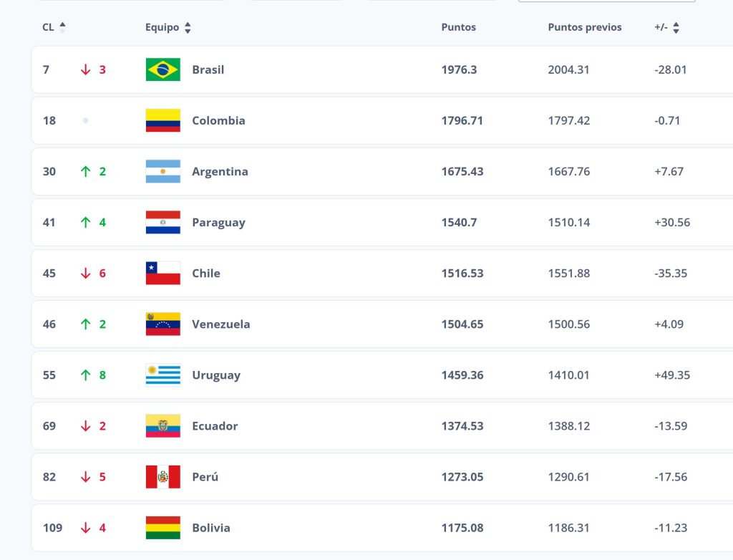Click the Bolivia flag icon
This screenshot has width=733, height=560.
[x=162, y=528]
